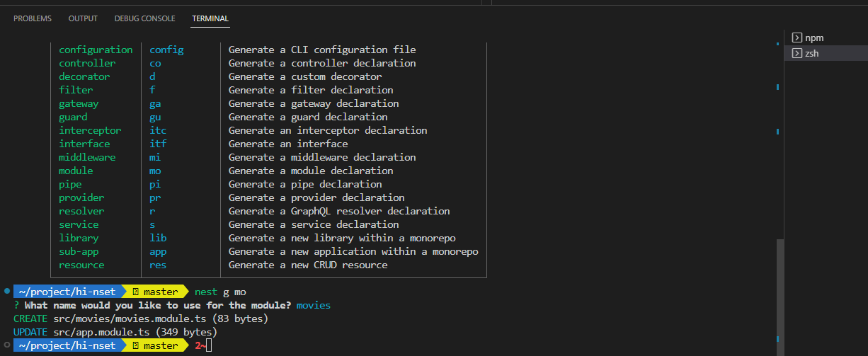
Task: Click the git branch icon beside nest g mo
Action: 135,292
